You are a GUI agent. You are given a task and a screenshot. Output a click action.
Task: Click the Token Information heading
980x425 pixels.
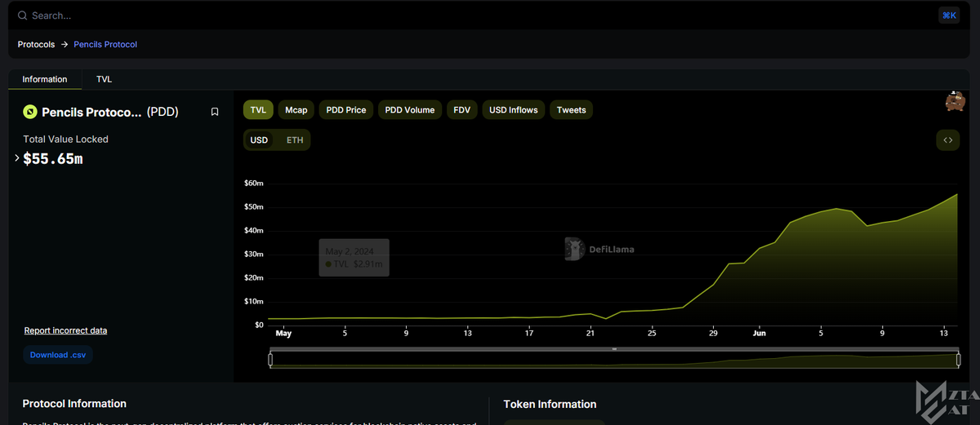pyautogui.click(x=550, y=404)
